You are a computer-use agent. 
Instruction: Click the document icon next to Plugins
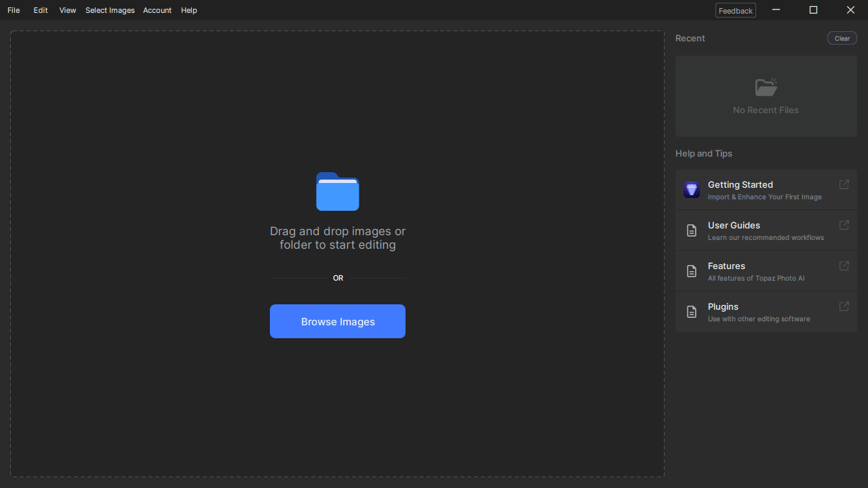[692, 312]
